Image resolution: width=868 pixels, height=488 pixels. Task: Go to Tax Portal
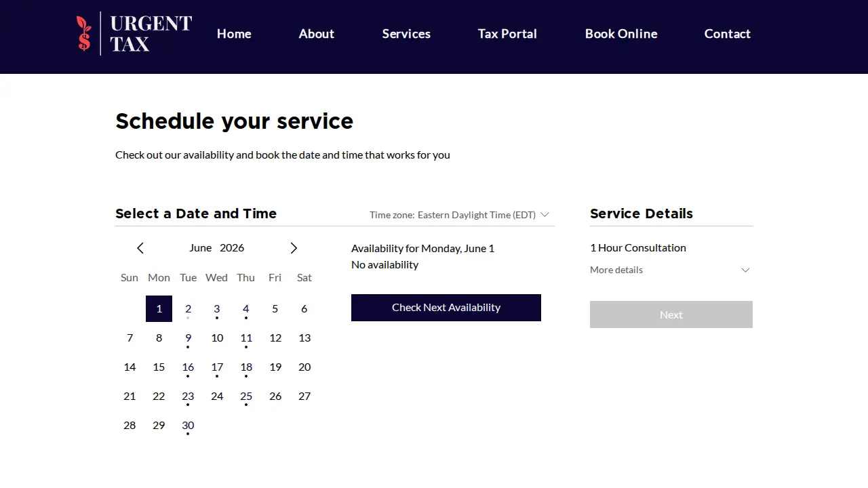coord(507,34)
